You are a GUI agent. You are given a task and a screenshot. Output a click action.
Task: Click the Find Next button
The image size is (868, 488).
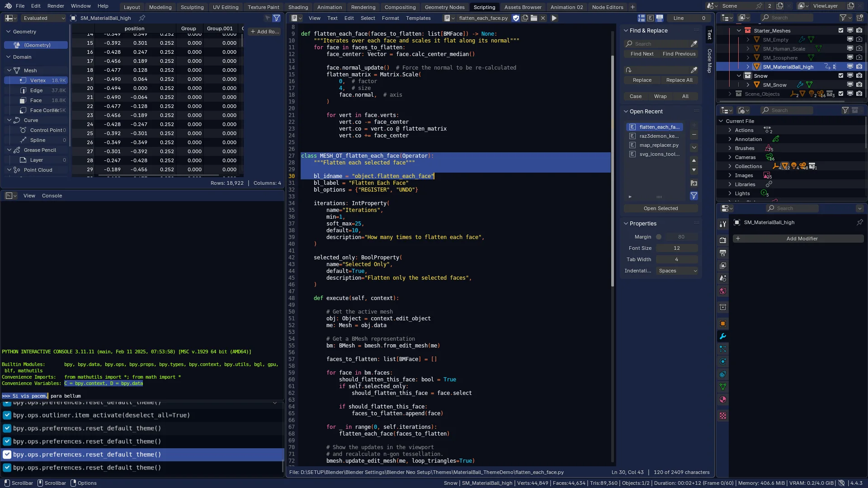click(642, 54)
